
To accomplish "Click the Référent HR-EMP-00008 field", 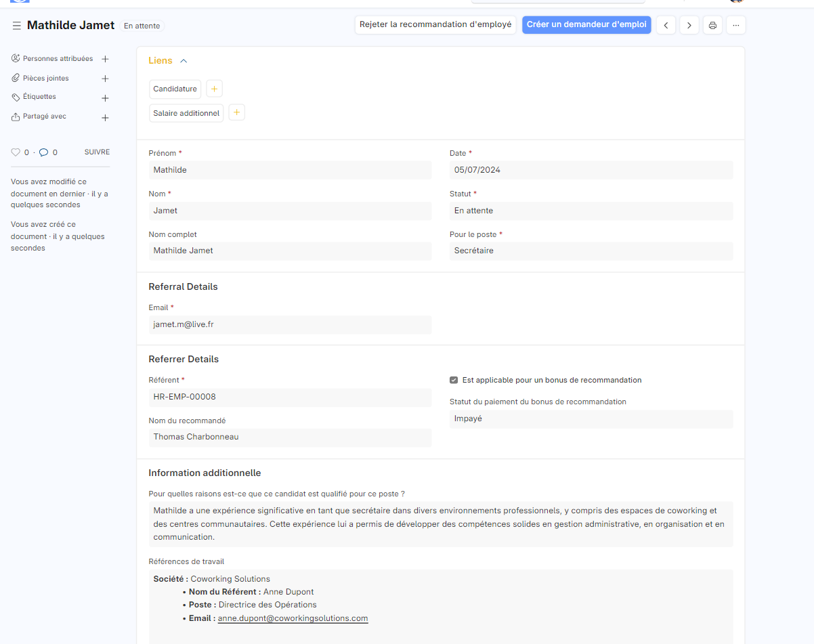I will point(290,398).
